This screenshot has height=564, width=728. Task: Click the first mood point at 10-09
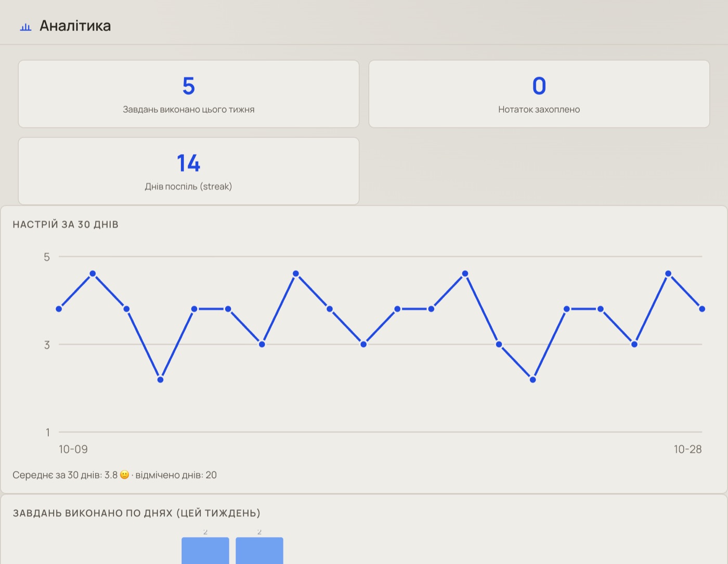tap(59, 309)
